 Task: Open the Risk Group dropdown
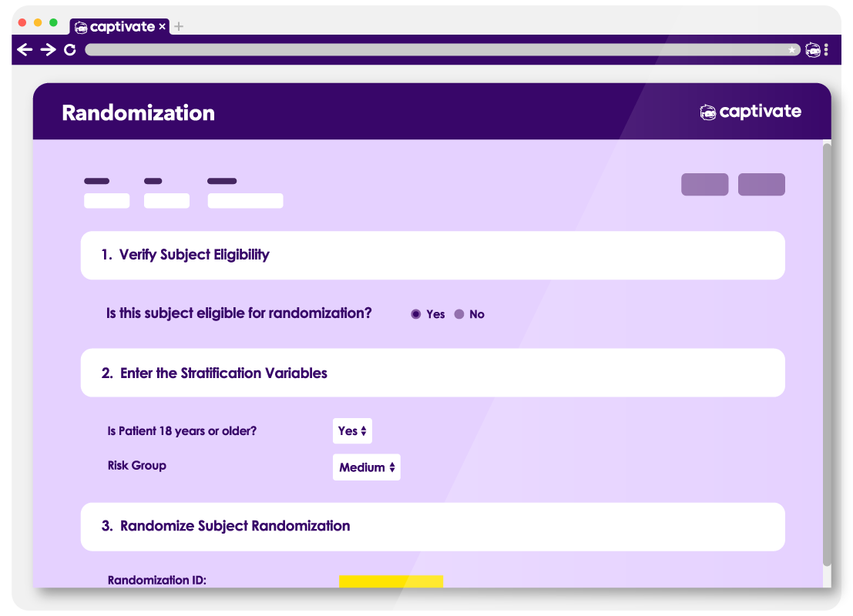click(x=366, y=467)
